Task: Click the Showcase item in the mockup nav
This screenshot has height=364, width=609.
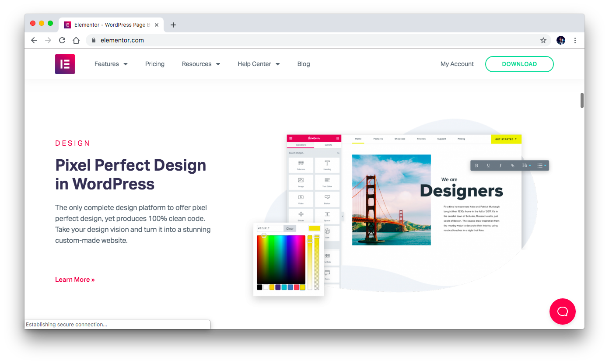Action: [x=400, y=139]
